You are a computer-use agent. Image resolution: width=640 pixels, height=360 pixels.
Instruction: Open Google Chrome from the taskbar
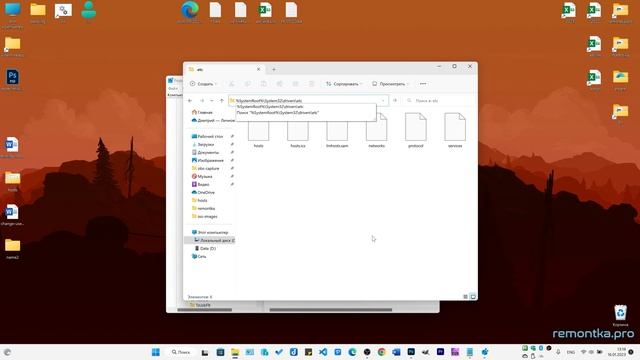click(x=382, y=352)
